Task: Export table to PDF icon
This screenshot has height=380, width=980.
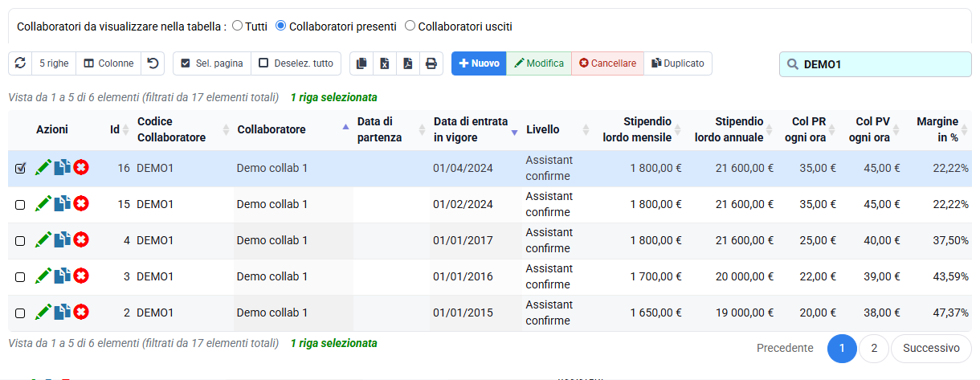Action: coord(408,63)
